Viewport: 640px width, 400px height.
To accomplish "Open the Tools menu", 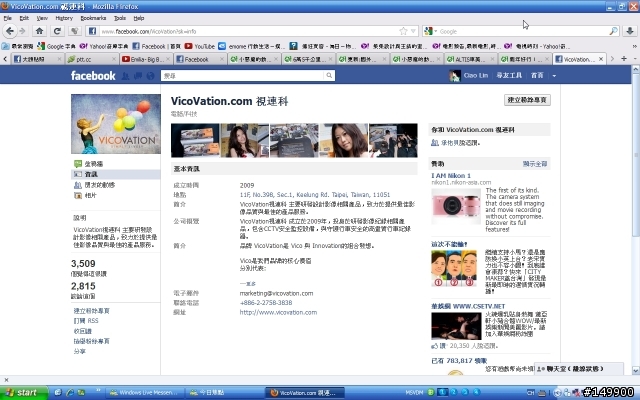I will tap(120, 18).
